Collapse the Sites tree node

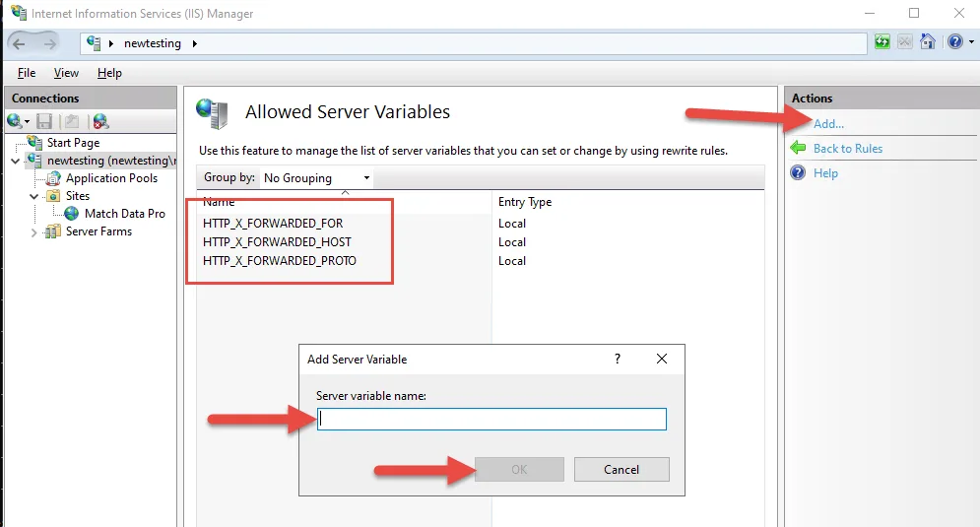pos(34,196)
